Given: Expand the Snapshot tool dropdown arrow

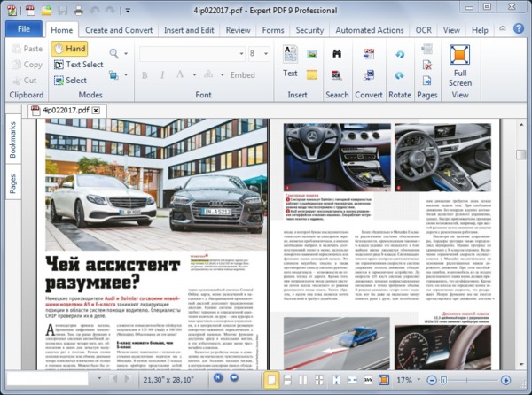Looking at the screenshot, I should click(126, 75).
